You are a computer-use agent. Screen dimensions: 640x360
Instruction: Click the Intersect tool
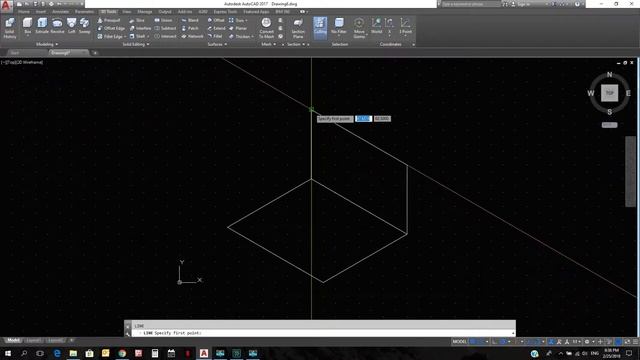[165, 36]
